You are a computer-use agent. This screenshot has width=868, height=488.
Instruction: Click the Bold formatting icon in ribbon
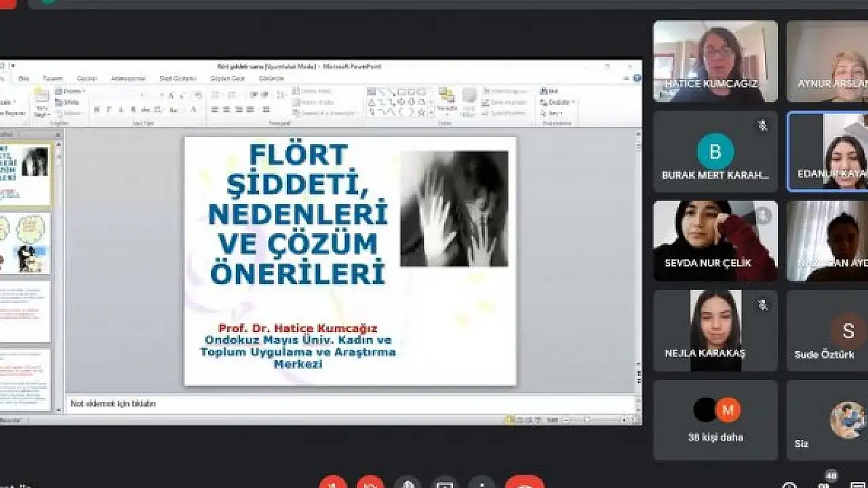coord(96,110)
